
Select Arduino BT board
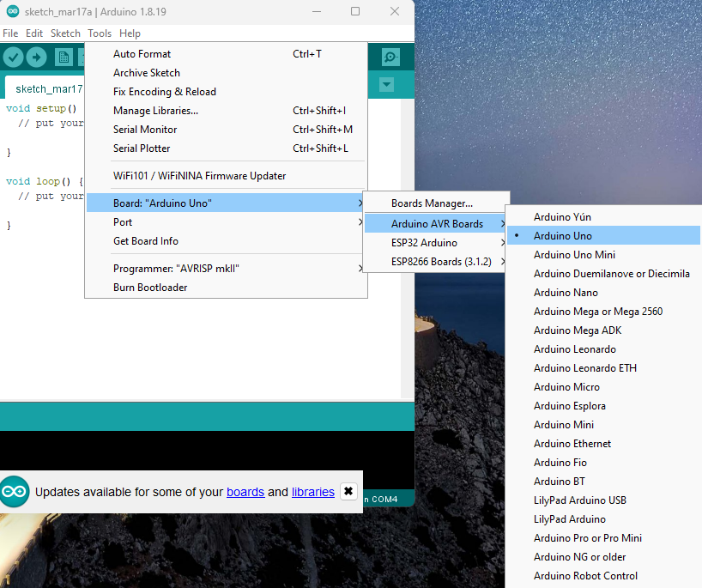pos(603,482)
